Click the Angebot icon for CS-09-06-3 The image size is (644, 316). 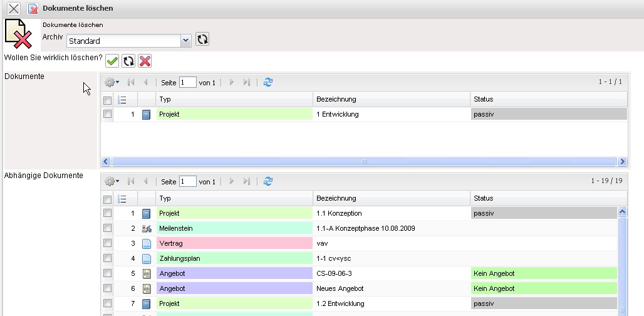(x=147, y=273)
